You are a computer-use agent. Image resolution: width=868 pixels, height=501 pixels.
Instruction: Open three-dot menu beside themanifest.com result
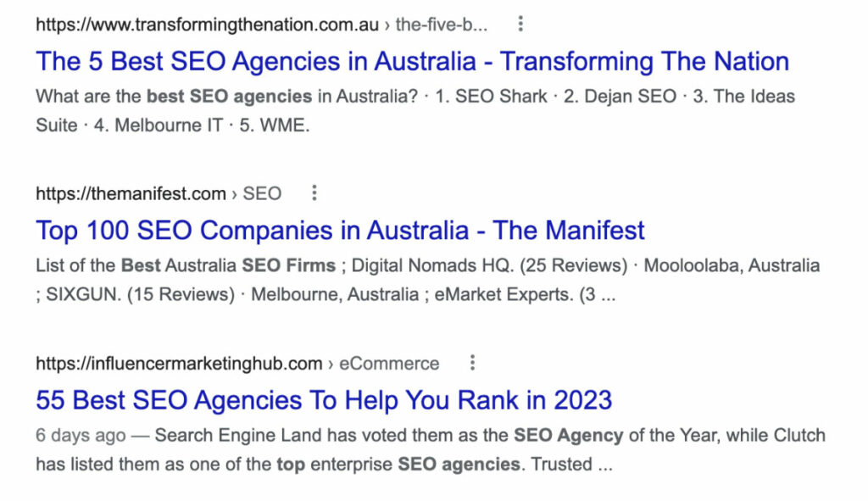314,193
